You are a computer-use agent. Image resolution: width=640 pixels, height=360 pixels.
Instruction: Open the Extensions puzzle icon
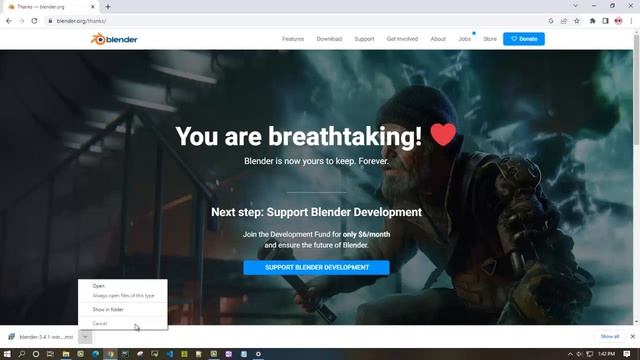(x=593, y=21)
